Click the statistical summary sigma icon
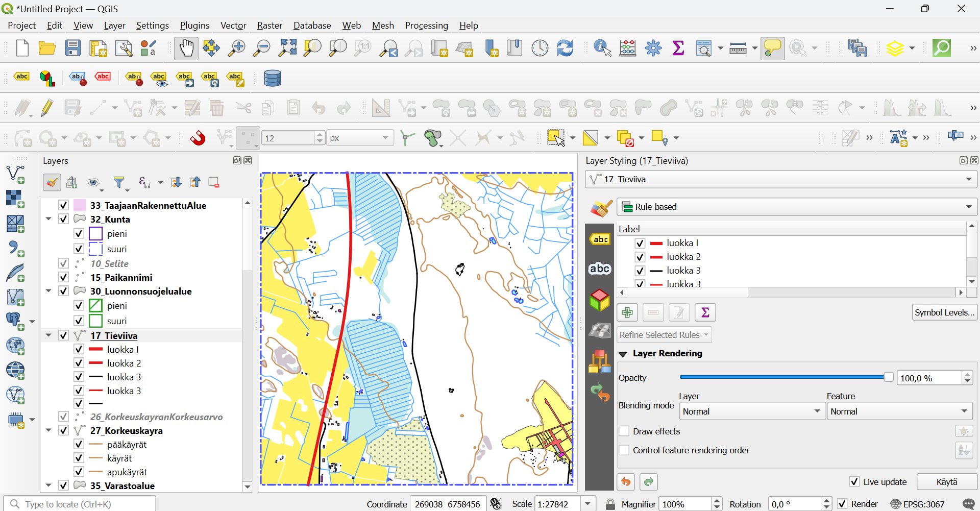980x511 pixels. click(678, 48)
